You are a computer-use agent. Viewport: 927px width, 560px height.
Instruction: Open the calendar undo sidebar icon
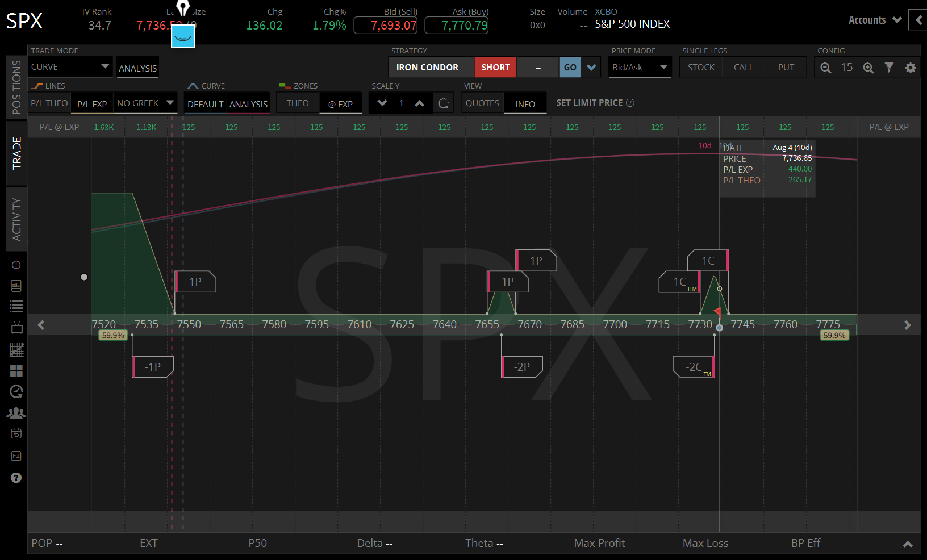[x=16, y=434]
